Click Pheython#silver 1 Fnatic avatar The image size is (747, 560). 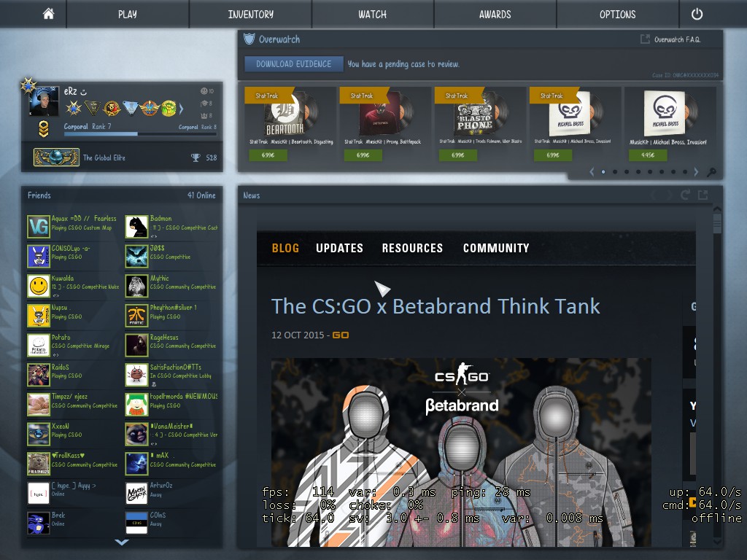(136, 315)
